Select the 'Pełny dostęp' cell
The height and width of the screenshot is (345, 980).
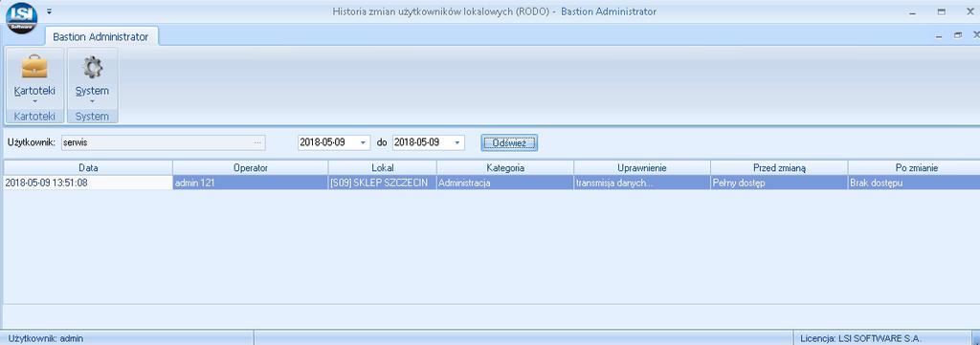coord(779,183)
